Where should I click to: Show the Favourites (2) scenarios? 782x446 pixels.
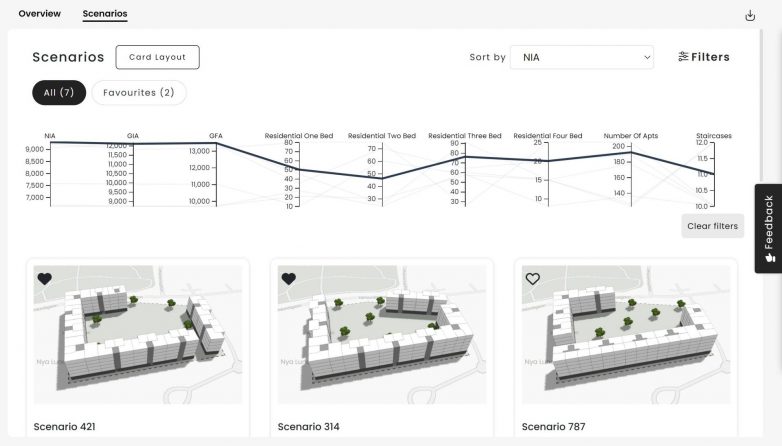click(x=139, y=93)
